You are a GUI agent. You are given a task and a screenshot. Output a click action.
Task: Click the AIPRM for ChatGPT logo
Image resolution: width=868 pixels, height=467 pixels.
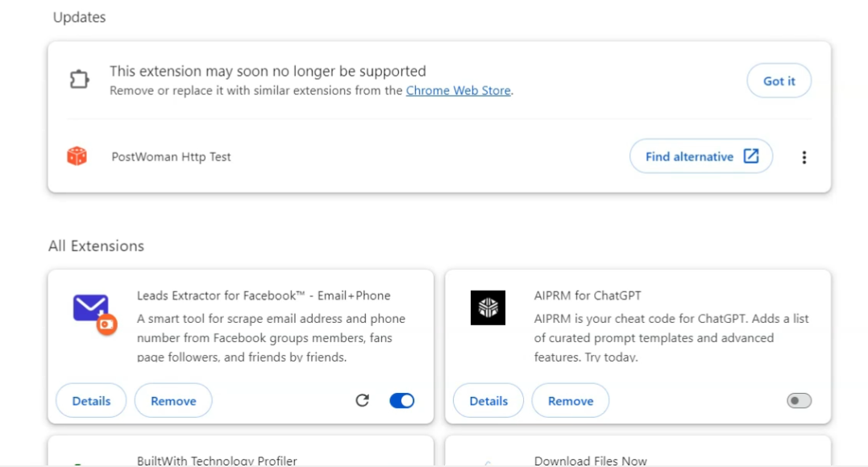point(488,308)
